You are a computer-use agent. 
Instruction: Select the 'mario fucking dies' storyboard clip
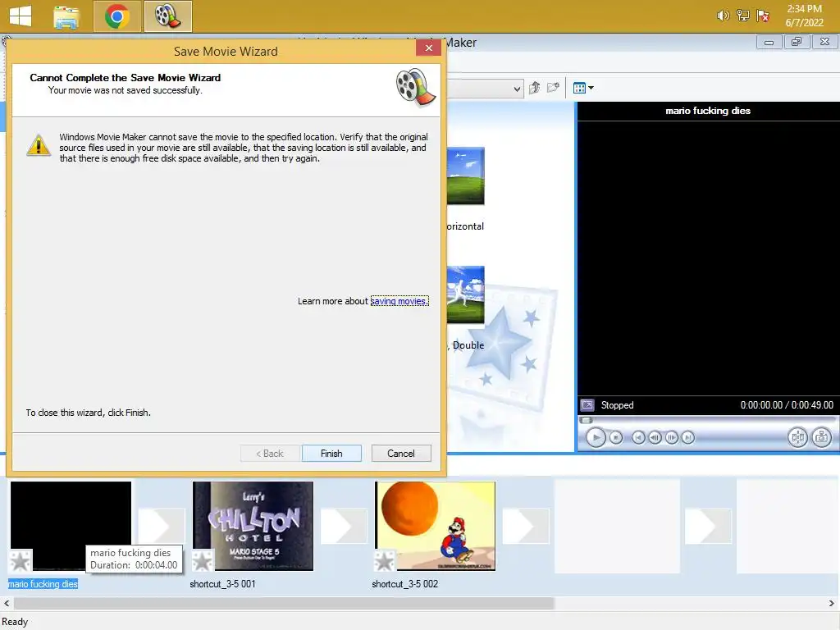coord(71,526)
